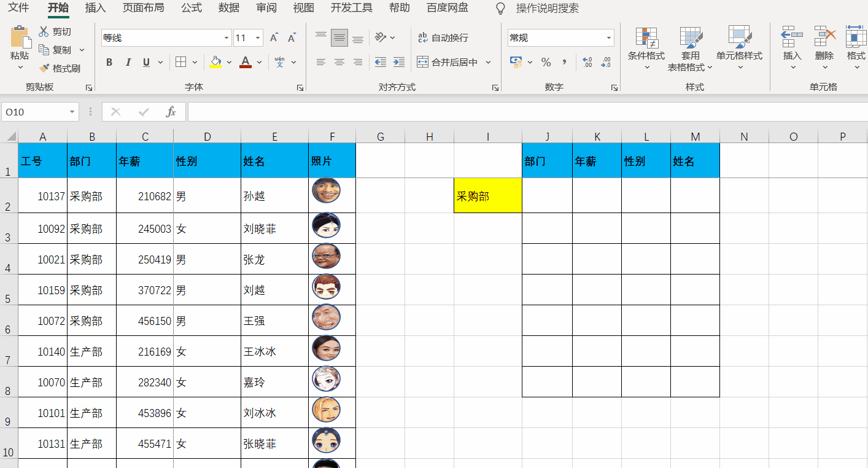The image size is (868, 468).
Task: Toggle the 剪切 (Cut) command
Action: [x=53, y=31]
